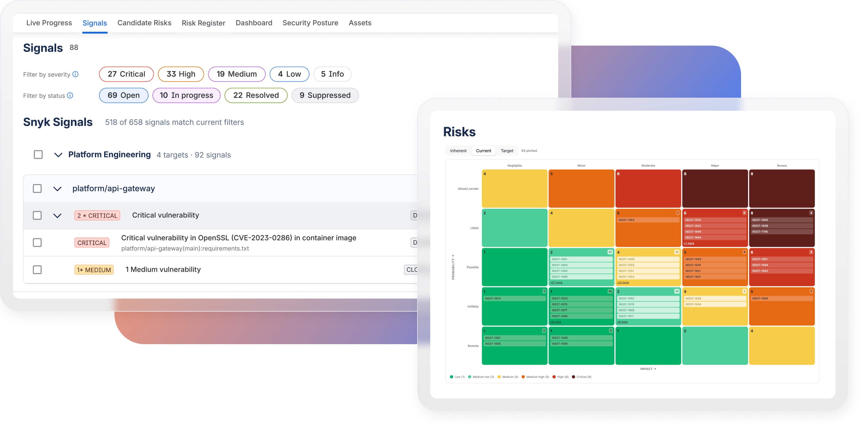This screenshot has height=431, width=868.
Task: Click the Almost certain/Severe matrix cell
Action: (782, 189)
